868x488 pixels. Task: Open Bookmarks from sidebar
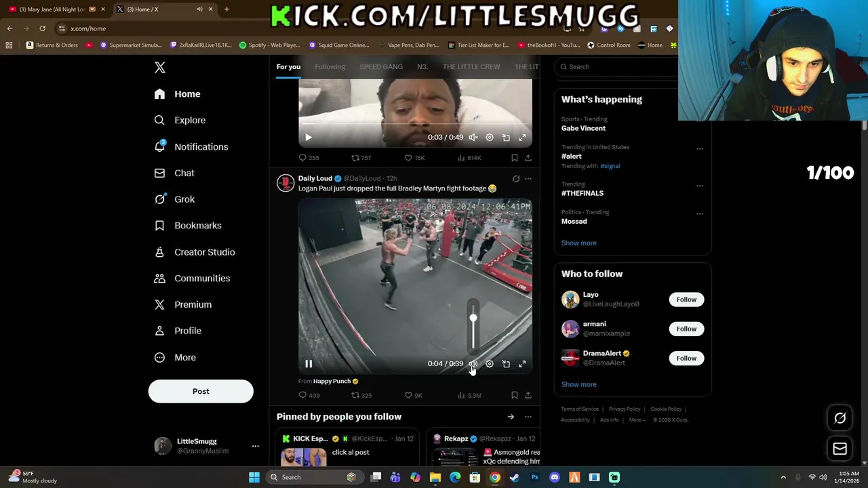pos(188,226)
